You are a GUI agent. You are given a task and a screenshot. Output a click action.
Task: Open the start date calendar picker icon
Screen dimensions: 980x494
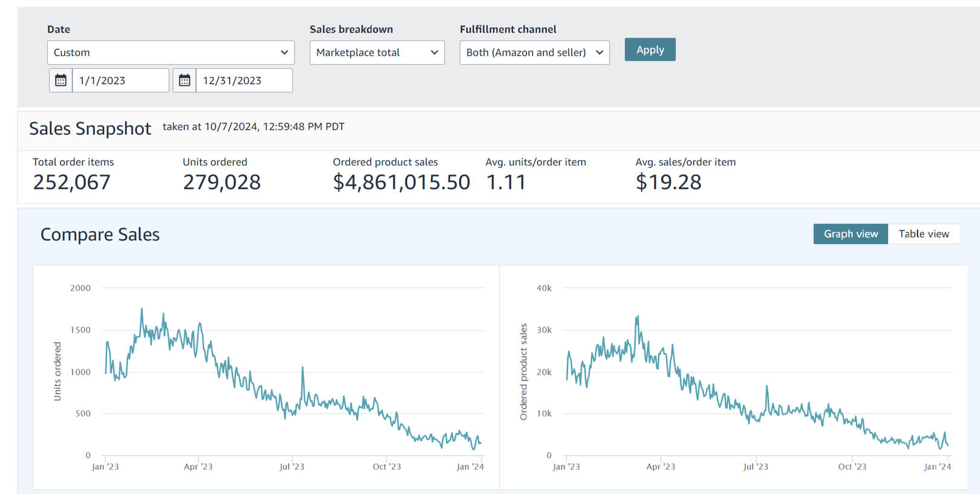coord(60,80)
